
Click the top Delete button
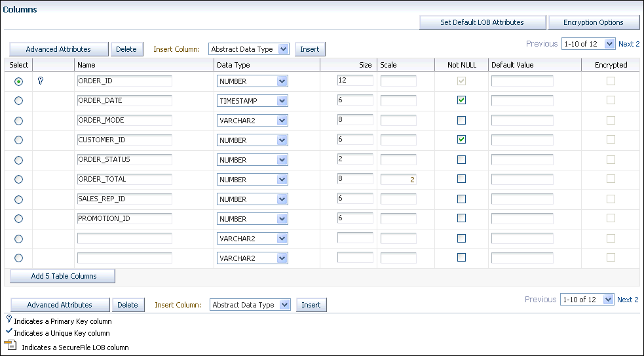pos(126,49)
